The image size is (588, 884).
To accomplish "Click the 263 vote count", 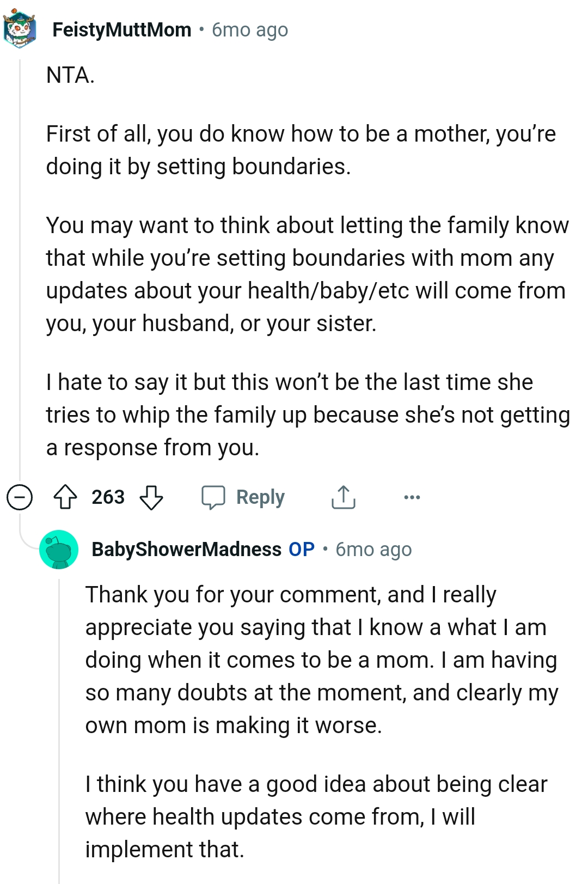I will point(108,497).
